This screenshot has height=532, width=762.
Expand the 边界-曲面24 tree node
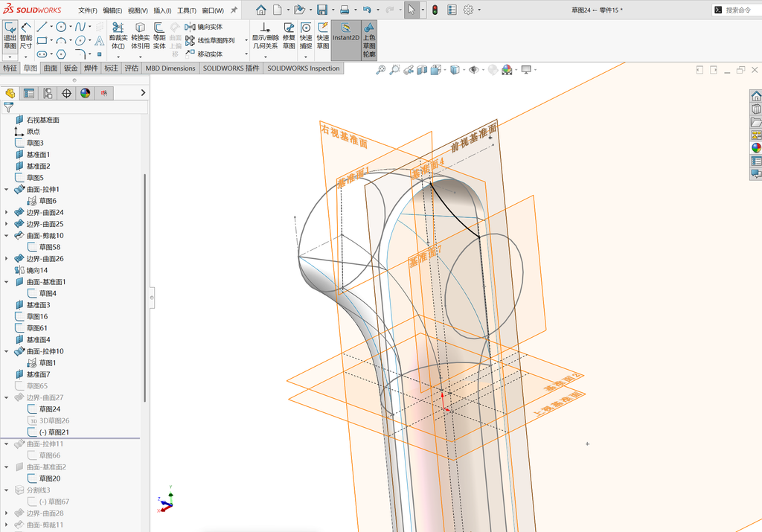(6, 212)
